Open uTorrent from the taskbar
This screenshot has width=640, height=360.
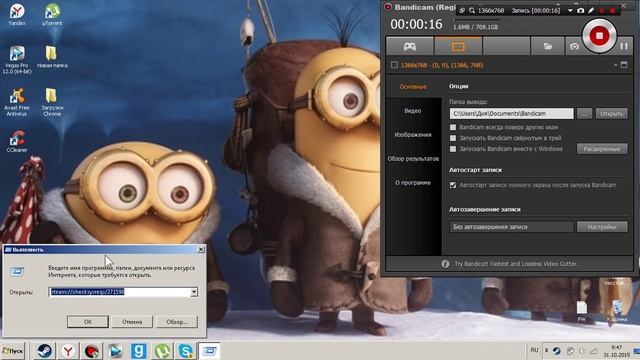(162, 351)
